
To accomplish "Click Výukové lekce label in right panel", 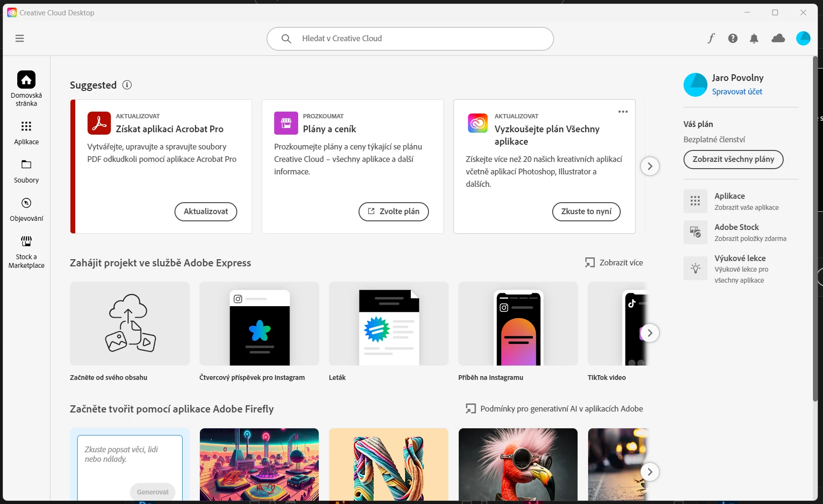I will pos(740,258).
